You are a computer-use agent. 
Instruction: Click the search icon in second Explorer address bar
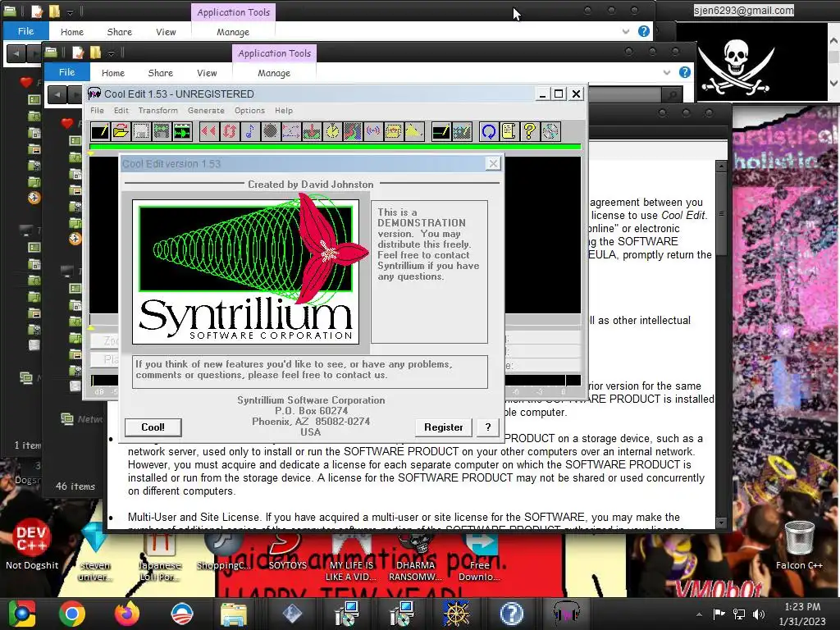[671, 95]
